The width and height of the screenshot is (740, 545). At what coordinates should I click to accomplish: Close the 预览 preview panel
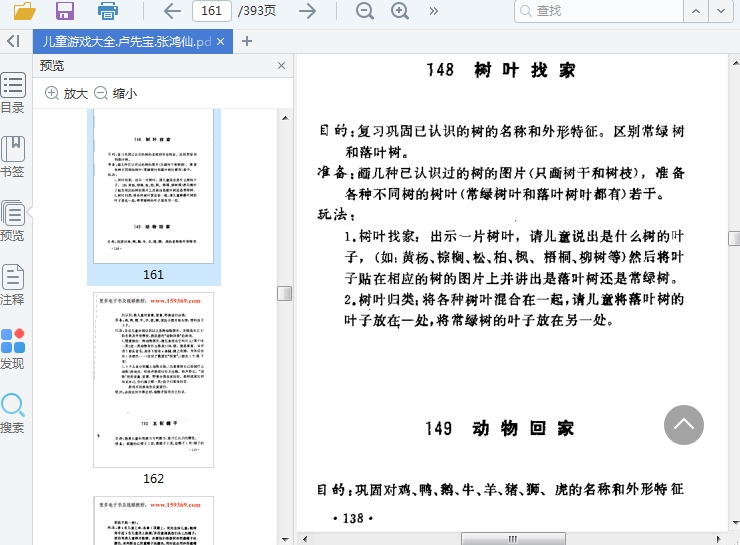281,66
